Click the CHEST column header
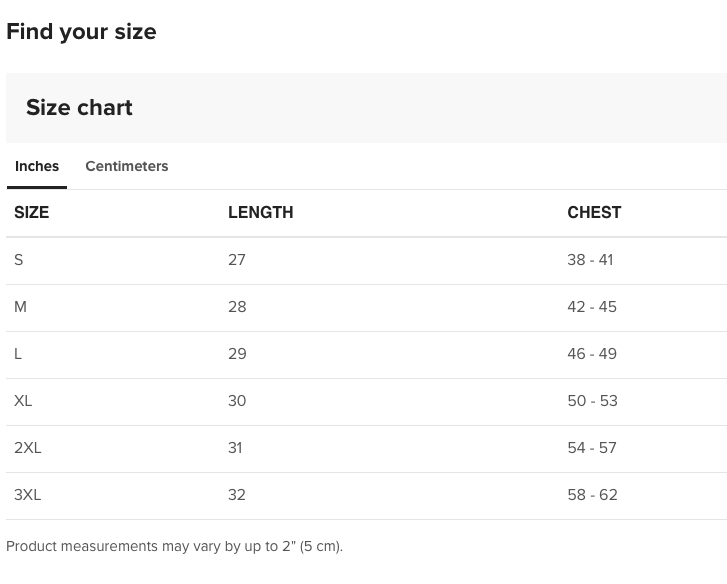 coord(594,212)
